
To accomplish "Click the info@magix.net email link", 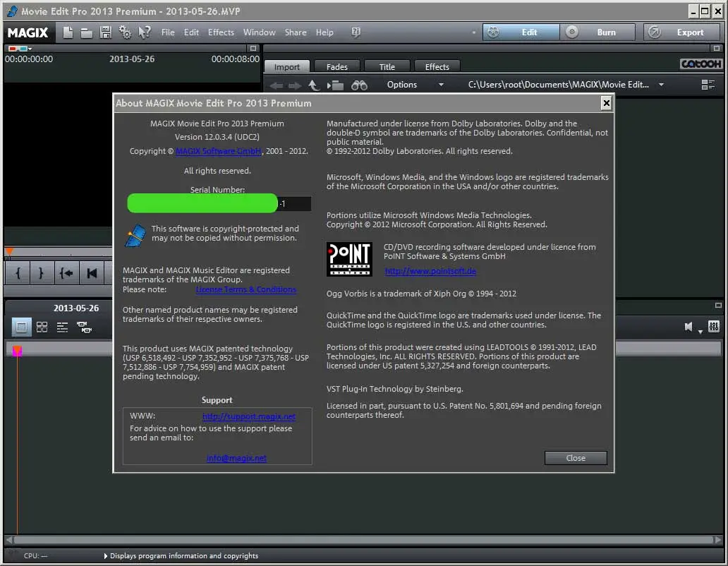I will (x=236, y=458).
